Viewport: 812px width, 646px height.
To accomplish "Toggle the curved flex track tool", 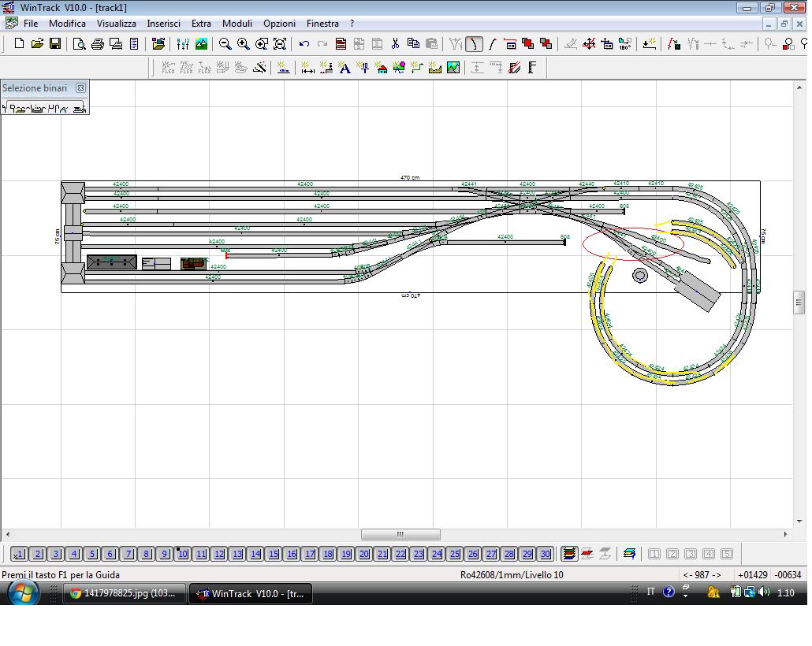I will 474,44.
